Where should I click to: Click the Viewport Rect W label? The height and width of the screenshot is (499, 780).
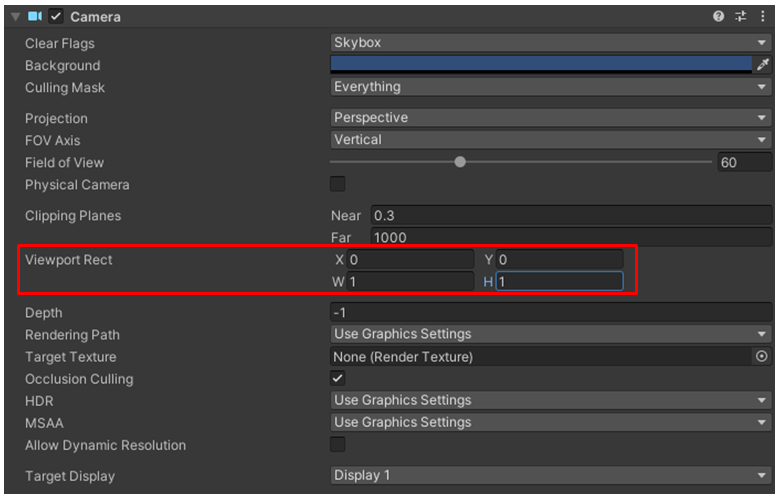tap(338, 282)
